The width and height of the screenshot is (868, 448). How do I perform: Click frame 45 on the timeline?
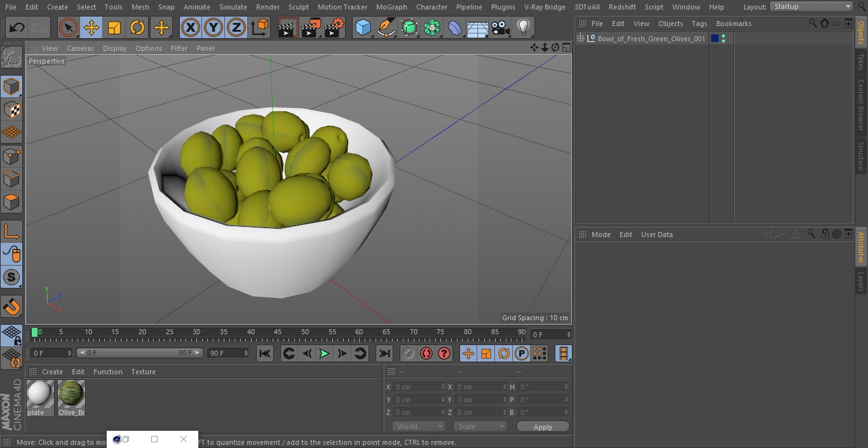tap(278, 332)
